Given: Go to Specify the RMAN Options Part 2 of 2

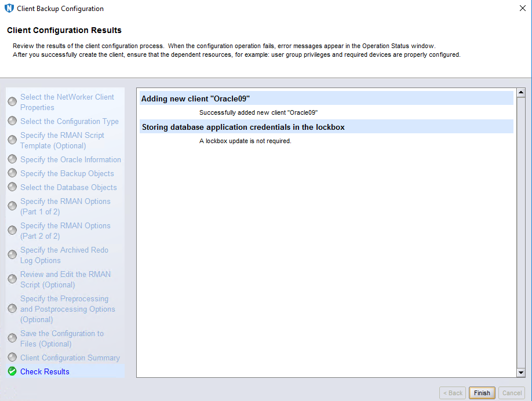Looking at the screenshot, I should pos(65,231).
